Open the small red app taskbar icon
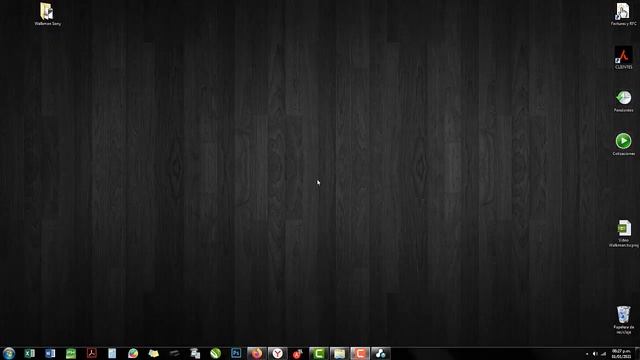This screenshot has height=360, width=640. tap(298, 353)
